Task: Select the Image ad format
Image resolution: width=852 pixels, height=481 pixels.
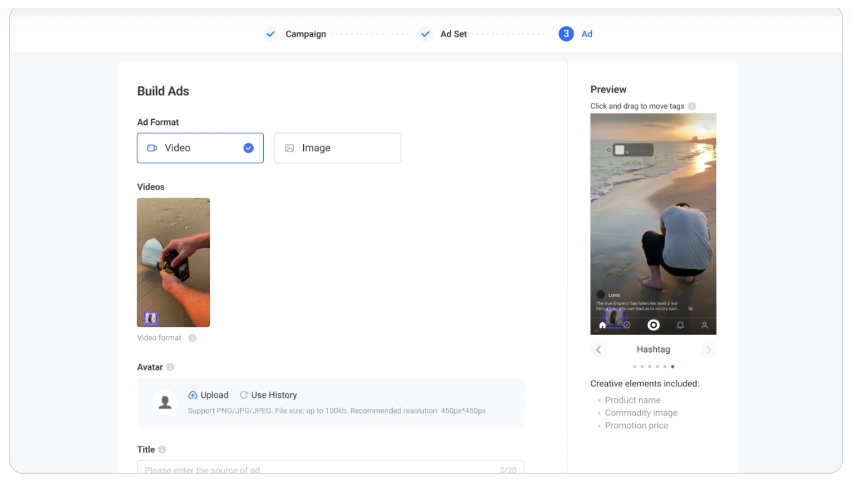Action: pos(337,148)
